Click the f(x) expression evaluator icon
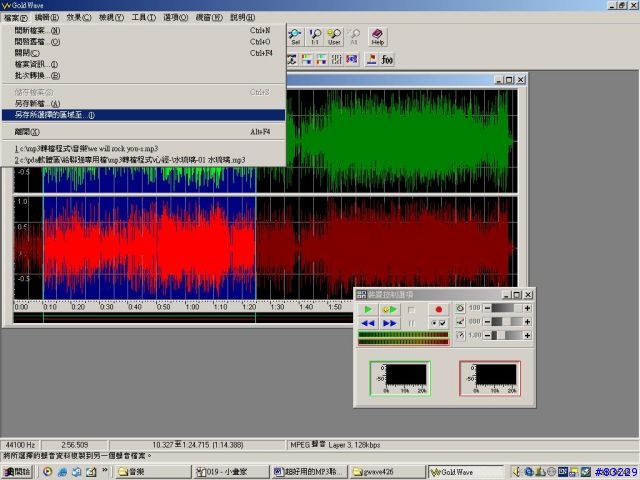Image resolution: width=640 pixels, height=480 pixels. point(387,60)
